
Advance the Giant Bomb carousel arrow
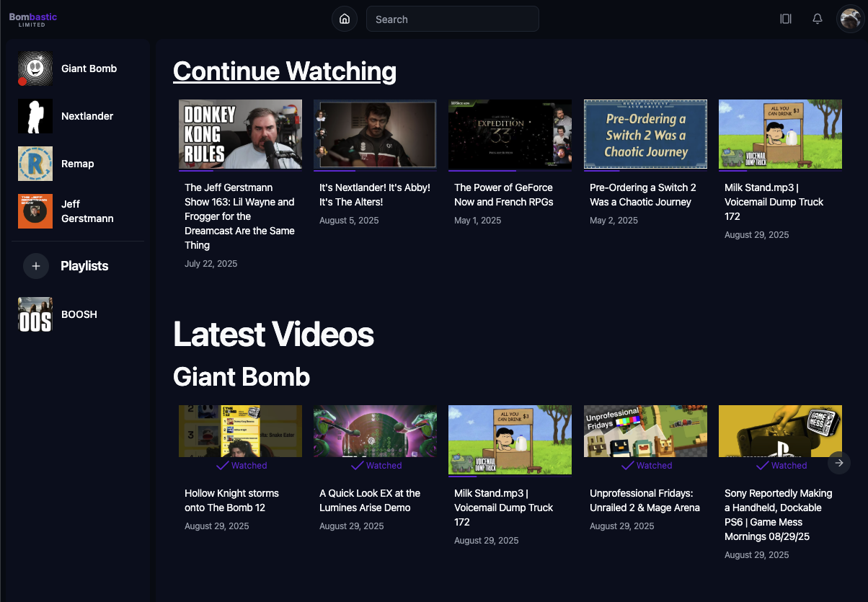click(x=839, y=463)
